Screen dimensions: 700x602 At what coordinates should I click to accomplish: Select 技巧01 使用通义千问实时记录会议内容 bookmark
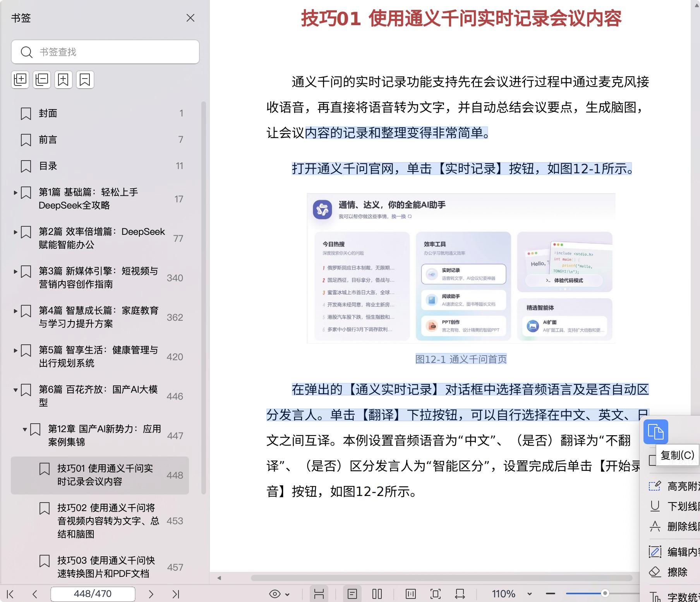coord(100,475)
